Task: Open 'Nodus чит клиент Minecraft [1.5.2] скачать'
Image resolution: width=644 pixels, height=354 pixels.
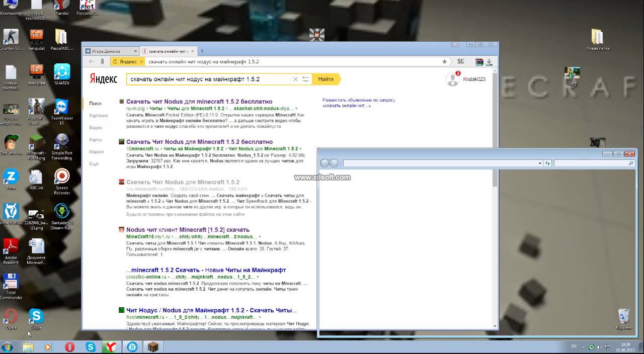Action: tap(188, 230)
